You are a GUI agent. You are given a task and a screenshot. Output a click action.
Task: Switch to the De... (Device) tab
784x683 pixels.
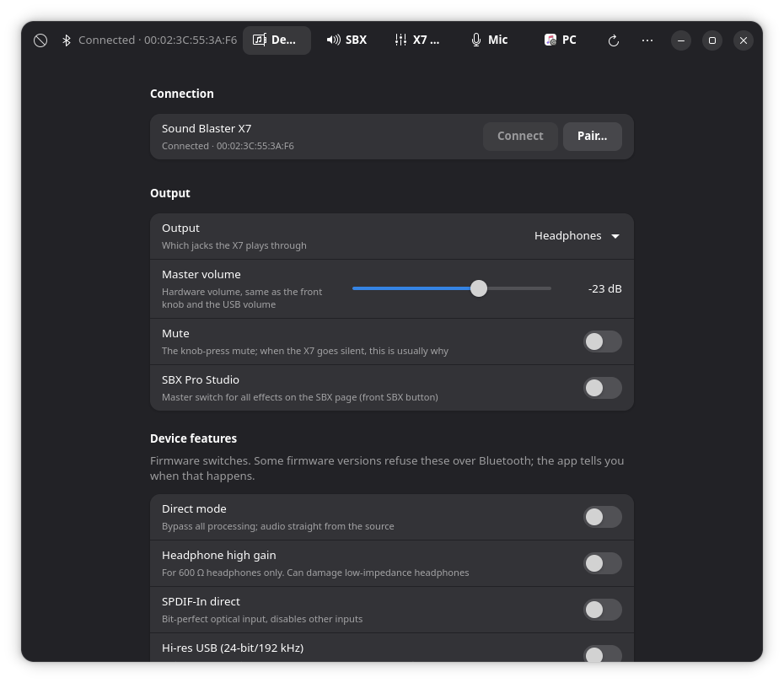coord(277,40)
